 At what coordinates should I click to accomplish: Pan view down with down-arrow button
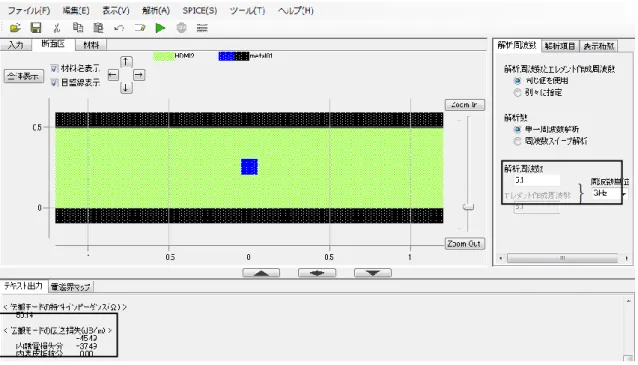click(126, 88)
